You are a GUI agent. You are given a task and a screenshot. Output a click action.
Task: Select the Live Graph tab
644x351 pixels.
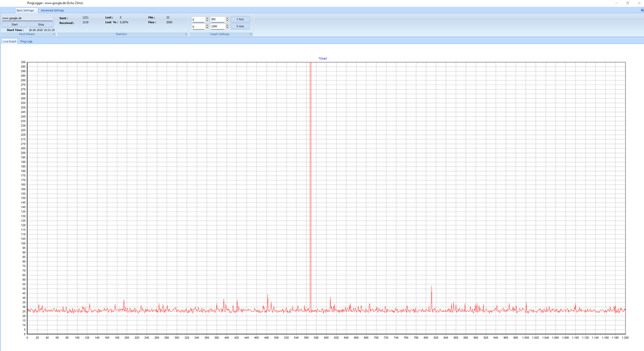pos(10,41)
